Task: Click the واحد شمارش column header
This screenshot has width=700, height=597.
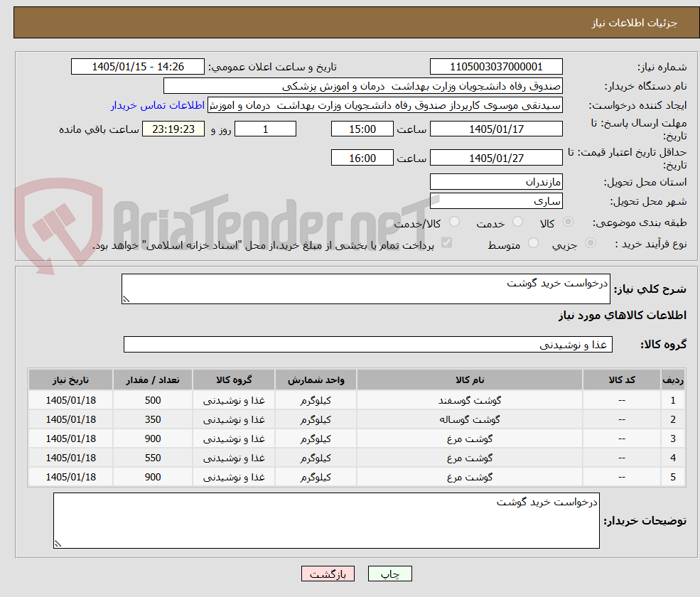Action: pyautogui.click(x=316, y=380)
